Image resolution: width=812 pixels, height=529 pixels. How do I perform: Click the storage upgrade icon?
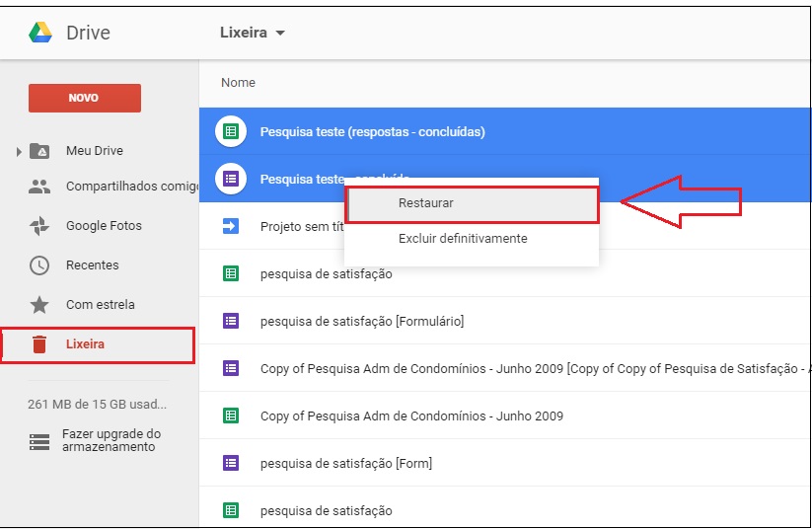(x=39, y=441)
